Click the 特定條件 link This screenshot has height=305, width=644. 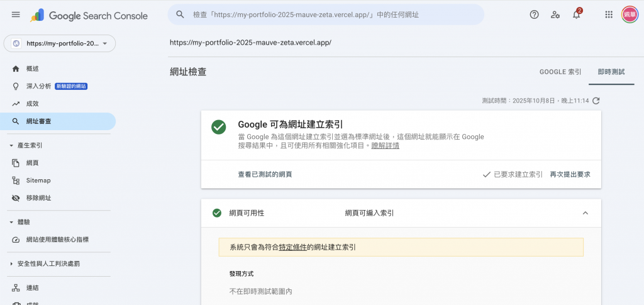pos(293,247)
